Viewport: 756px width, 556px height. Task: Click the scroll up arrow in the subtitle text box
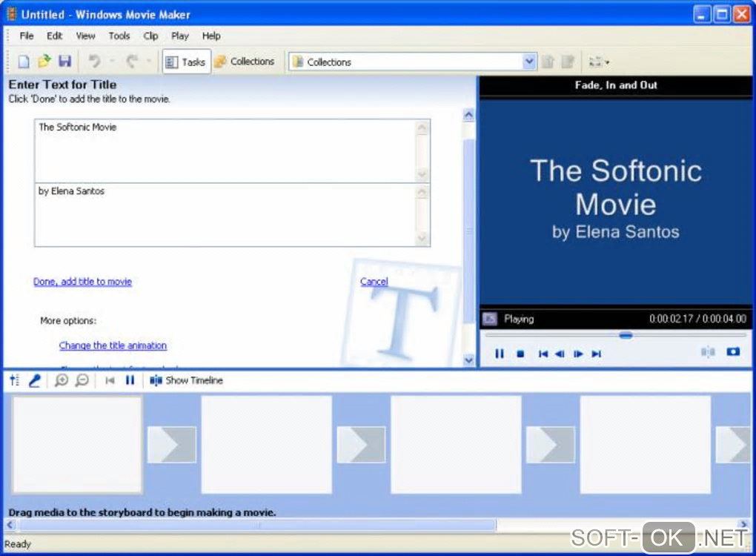click(422, 192)
